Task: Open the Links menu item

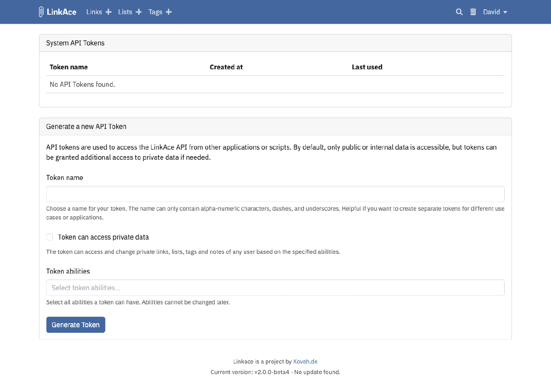Action: coord(94,12)
